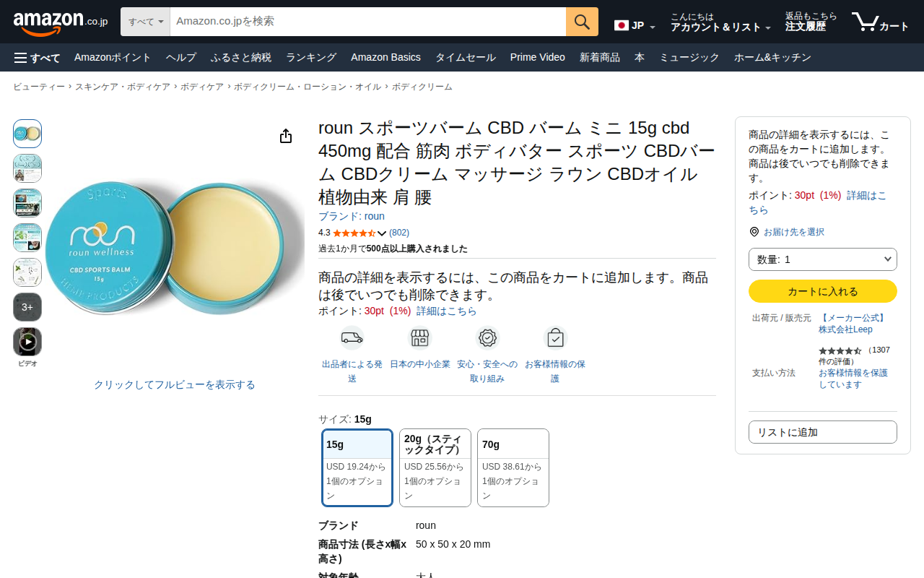Click the お客様情報の保護 bag icon
The height and width of the screenshot is (578, 924).
click(x=555, y=337)
